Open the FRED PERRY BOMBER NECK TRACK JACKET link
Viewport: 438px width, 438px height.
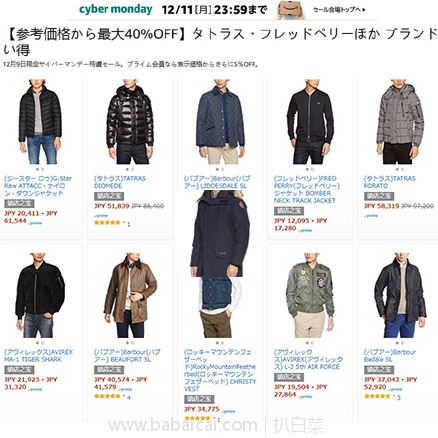[x=307, y=189]
